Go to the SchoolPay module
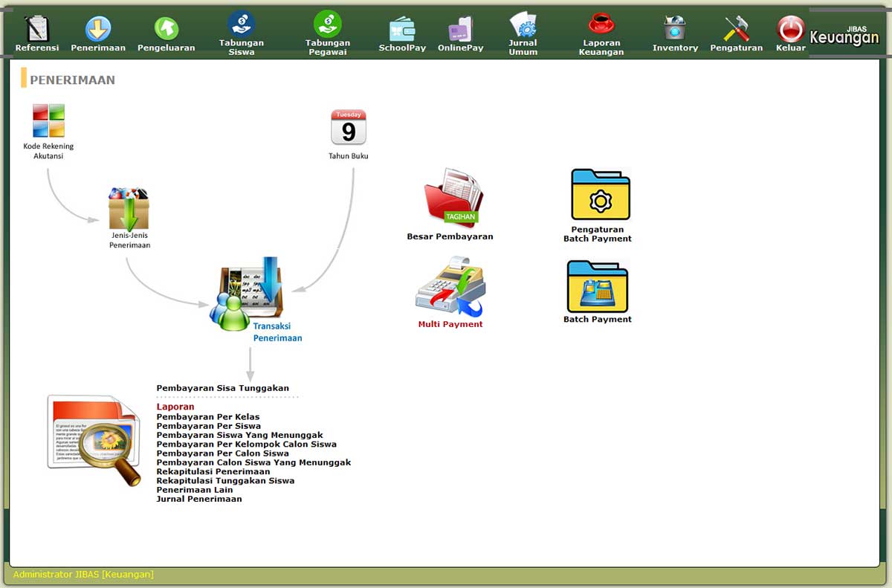 402,33
